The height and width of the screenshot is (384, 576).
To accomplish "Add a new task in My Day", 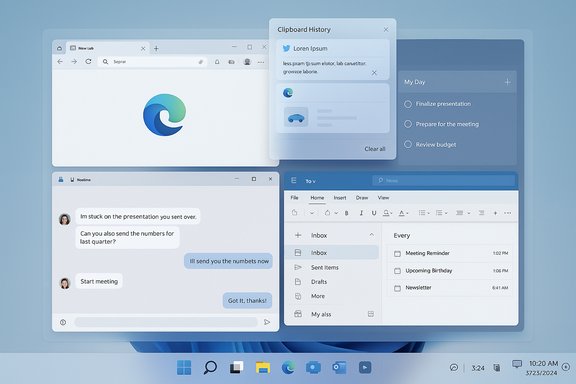I will point(507,82).
